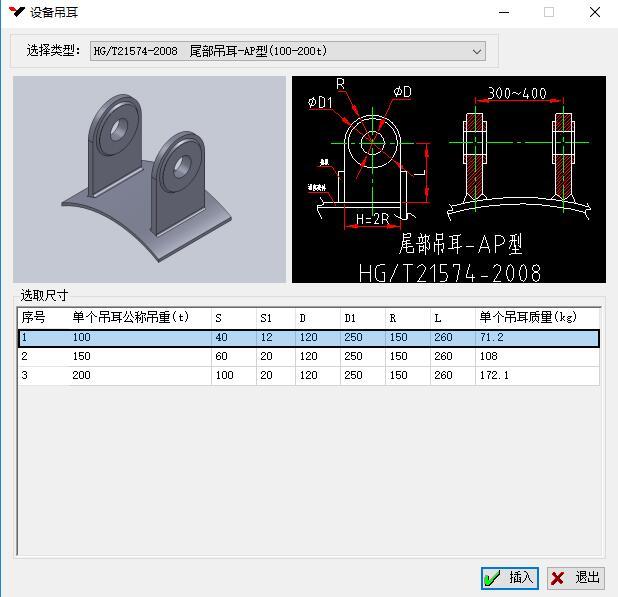The image size is (618, 597).
Task: Click the 退出 exit button
Action: coord(576,578)
